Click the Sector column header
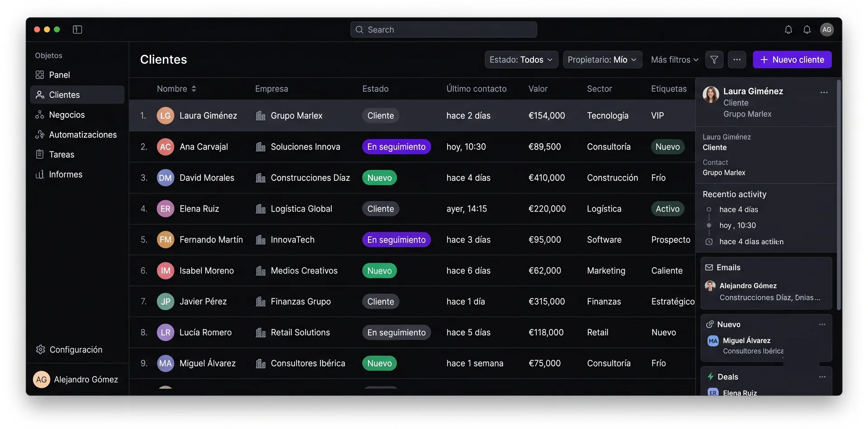 (599, 89)
